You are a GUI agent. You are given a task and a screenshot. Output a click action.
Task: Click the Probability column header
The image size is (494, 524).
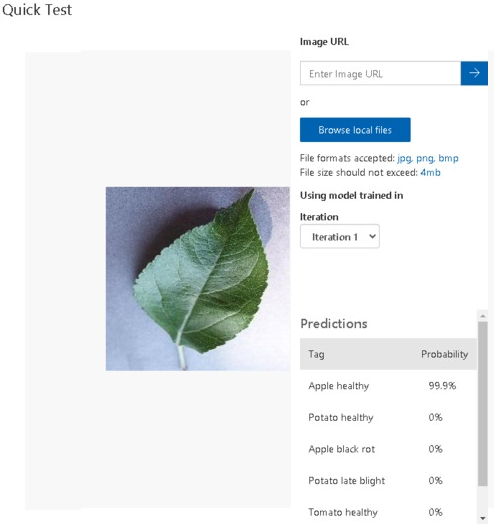point(445,354)
